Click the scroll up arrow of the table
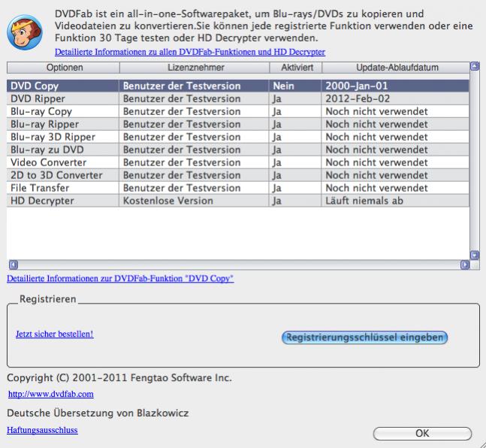486x448 pixels. pyautogui.click(x=475, y=66)
